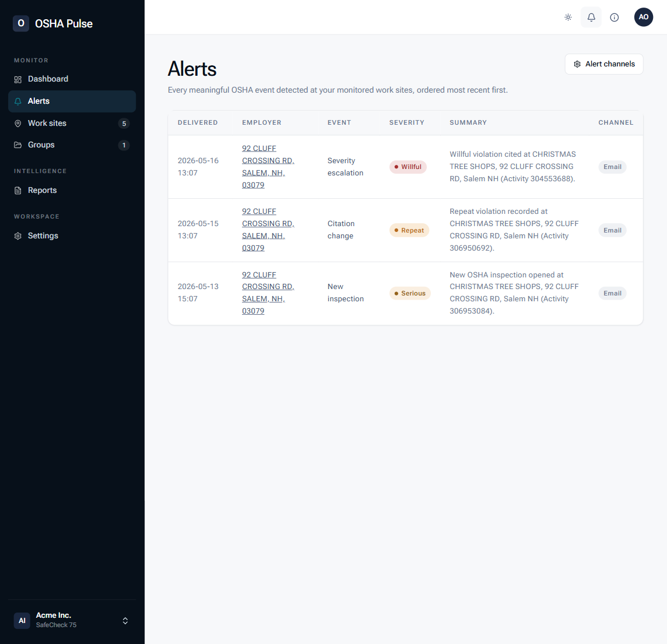Click the Acme Inc. workspace name

pos(54,615)
